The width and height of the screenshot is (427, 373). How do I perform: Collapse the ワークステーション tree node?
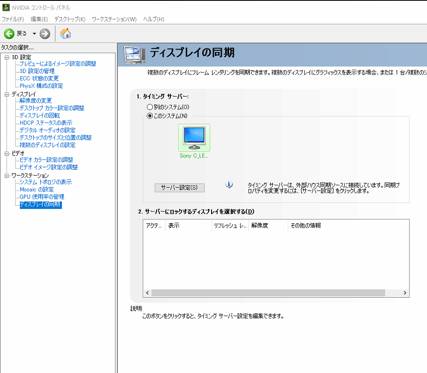pyautogui.click(x=7, y=175)
